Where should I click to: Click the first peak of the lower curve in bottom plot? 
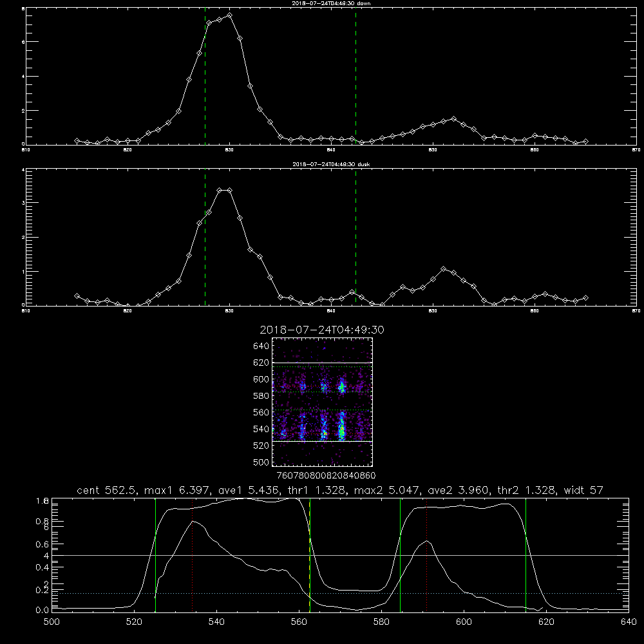(193, 522)
